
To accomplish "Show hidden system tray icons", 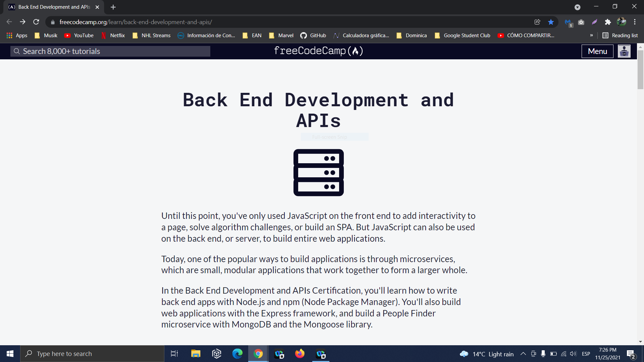I will pyautogui.click(x=523, y=354).
